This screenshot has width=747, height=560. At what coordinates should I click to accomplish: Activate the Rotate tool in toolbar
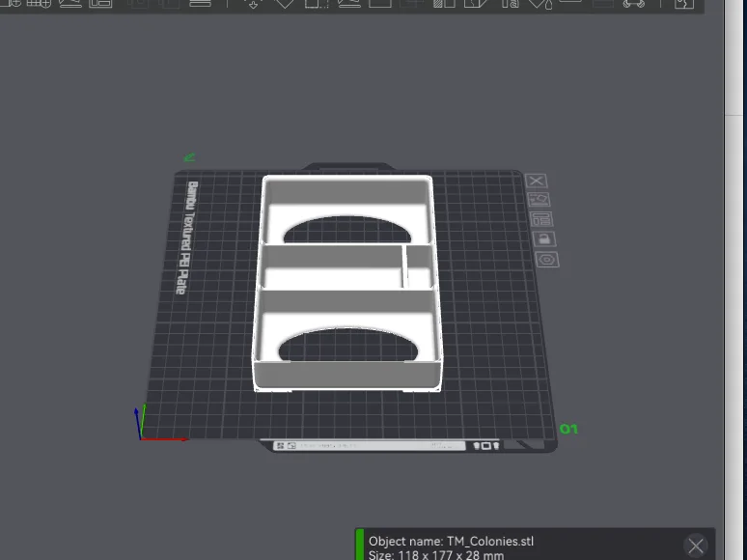[285, 4]
